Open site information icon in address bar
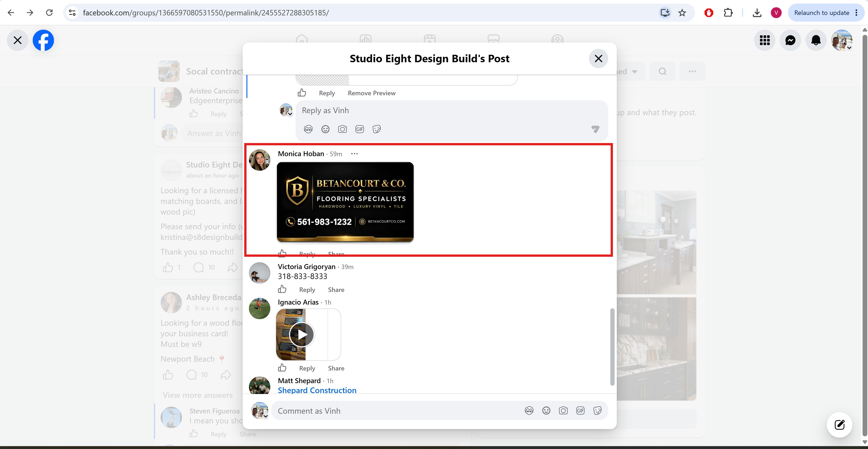868x449 pixels. (72, 13)
